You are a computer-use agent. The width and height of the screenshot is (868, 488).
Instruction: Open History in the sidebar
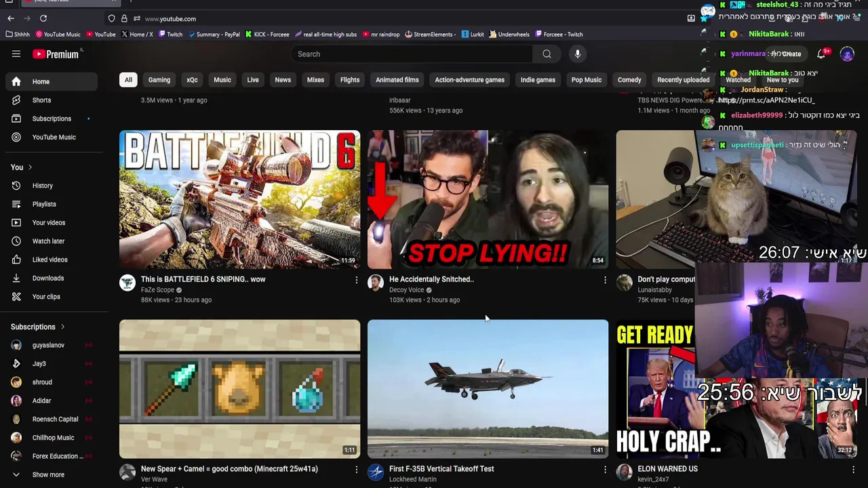(52, 186)
